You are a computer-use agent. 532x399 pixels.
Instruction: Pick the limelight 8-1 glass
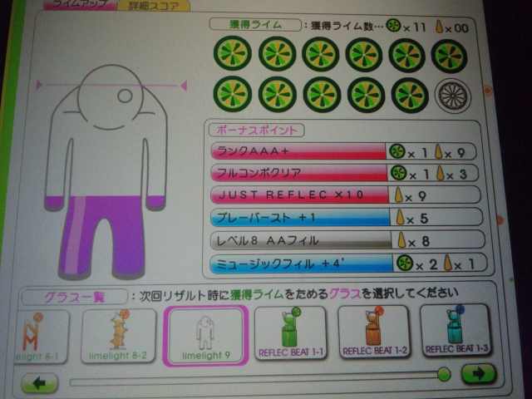pyautogui.click(x=41, y=337)
